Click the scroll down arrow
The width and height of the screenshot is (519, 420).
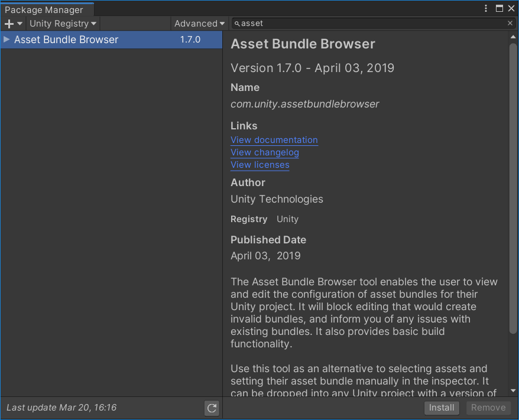click(x=513, y=390)
